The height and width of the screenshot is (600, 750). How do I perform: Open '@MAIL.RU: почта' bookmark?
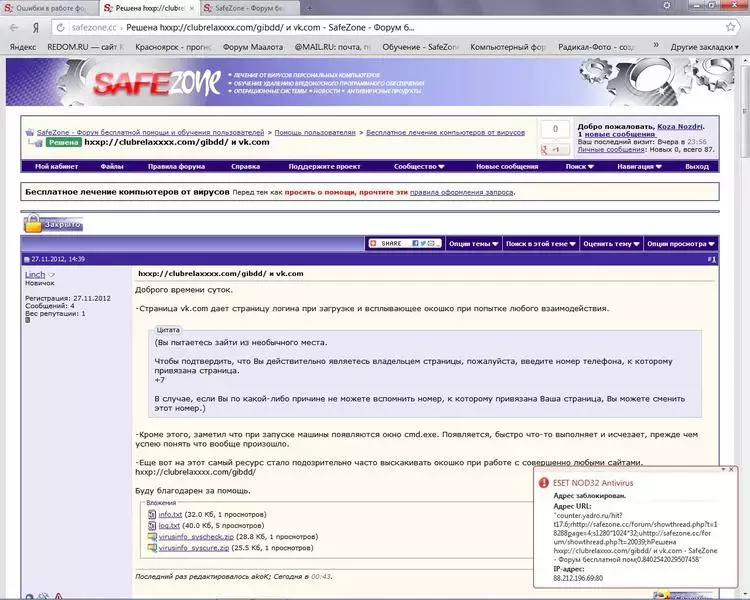[x=332, y=47]
